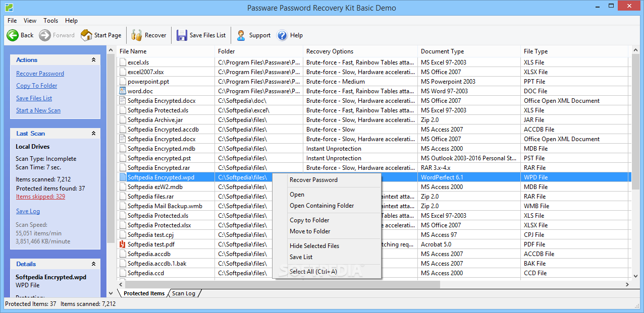Click the WordPerfect 6.1 document type cell
This screenshot has width=644, height=313.
(x=469, y=177)
